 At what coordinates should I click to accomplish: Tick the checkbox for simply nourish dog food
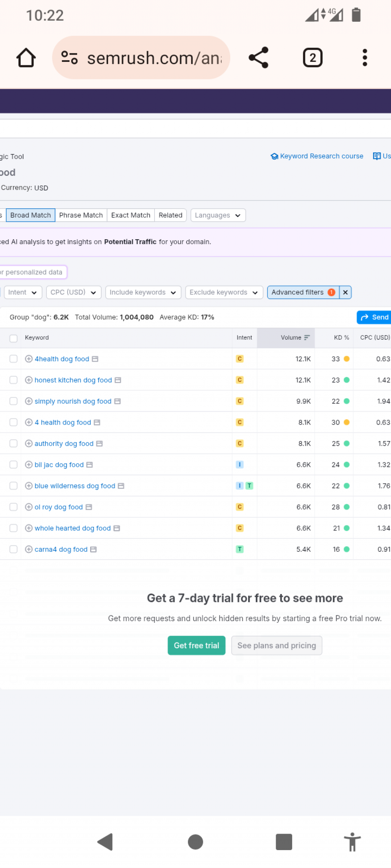(x=13, y=401)
